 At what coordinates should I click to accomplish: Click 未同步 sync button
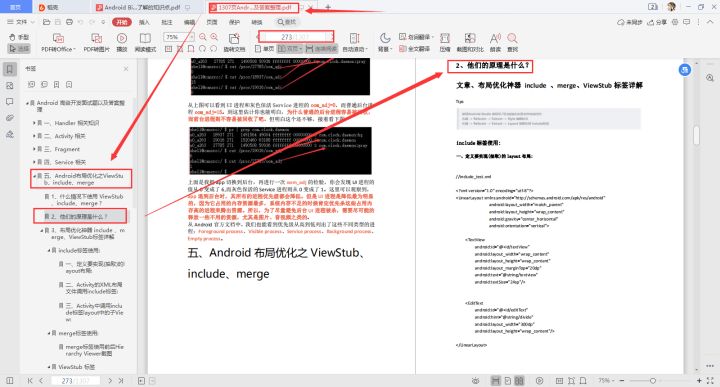coord(630,22)
